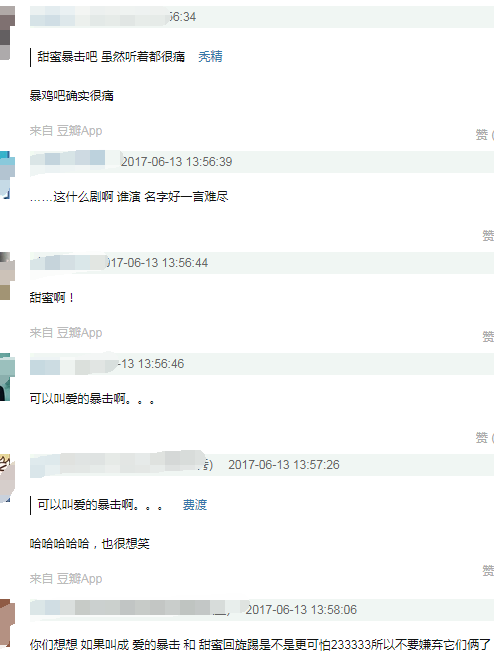Open username beside 2017-06-13 13:56:39 timestamp
This screenshot has width=494, height=663.
74,161
